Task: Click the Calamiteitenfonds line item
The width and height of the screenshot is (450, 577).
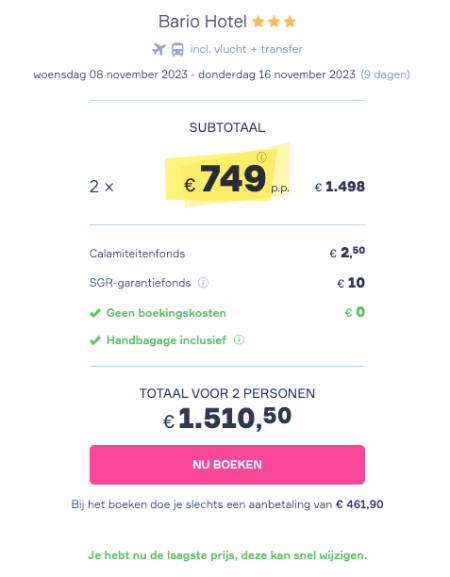Action: pos(227,253)
